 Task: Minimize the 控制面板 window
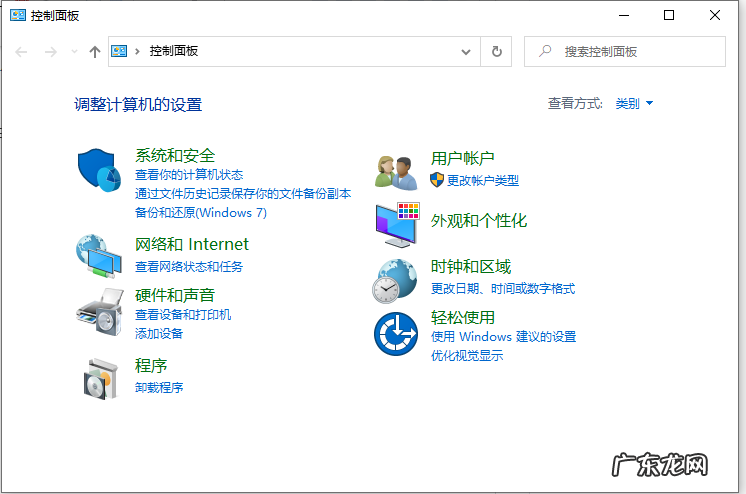click(624, 15)
